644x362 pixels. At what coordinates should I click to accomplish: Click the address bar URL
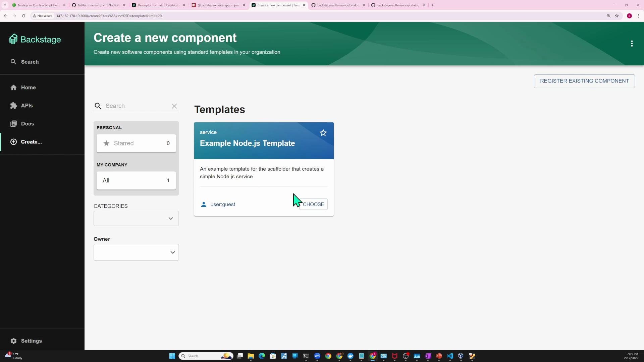click(109, 16)
